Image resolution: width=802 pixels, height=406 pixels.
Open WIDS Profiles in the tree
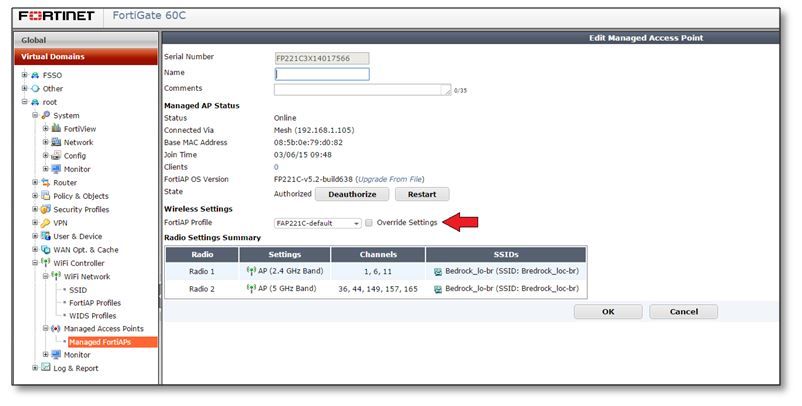coord(93,316)
